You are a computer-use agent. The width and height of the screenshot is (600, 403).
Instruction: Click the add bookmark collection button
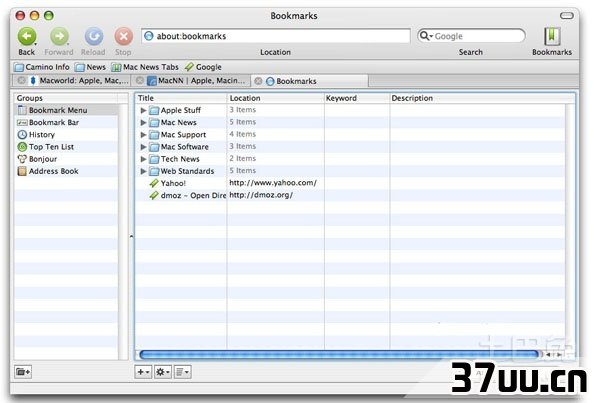[x=23, y=372]
